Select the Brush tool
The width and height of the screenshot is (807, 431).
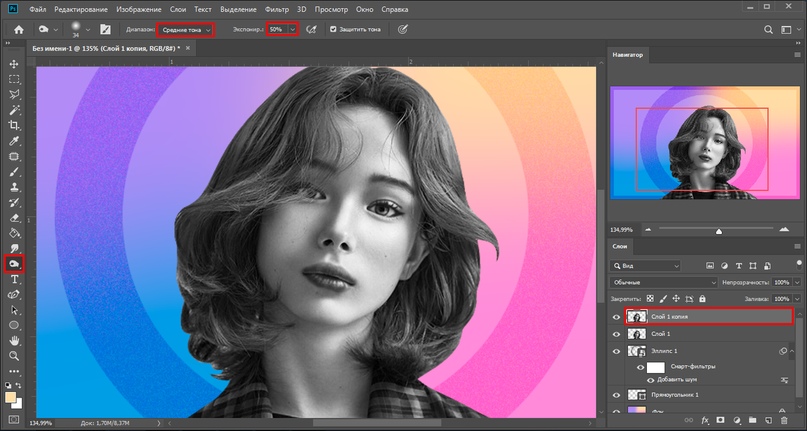pyautogui.click(x=14, y=171)
